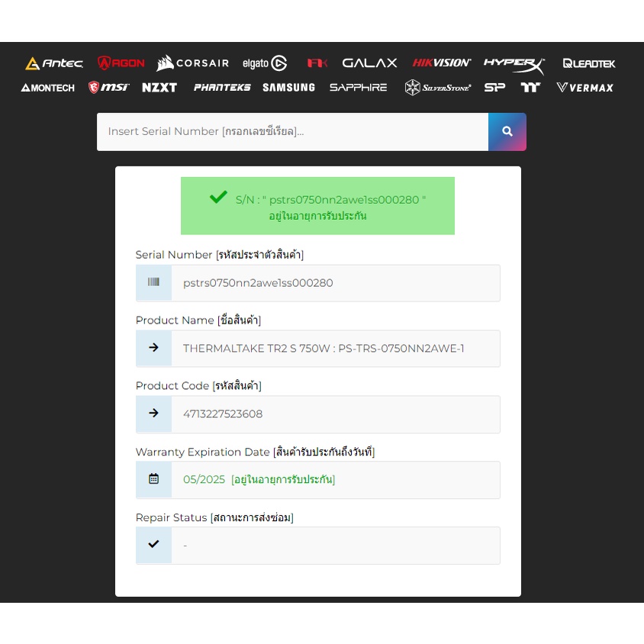Click the Hikvision brand logo
The height and width of the screenshot is (644, 644).
(x=442, y=63)
